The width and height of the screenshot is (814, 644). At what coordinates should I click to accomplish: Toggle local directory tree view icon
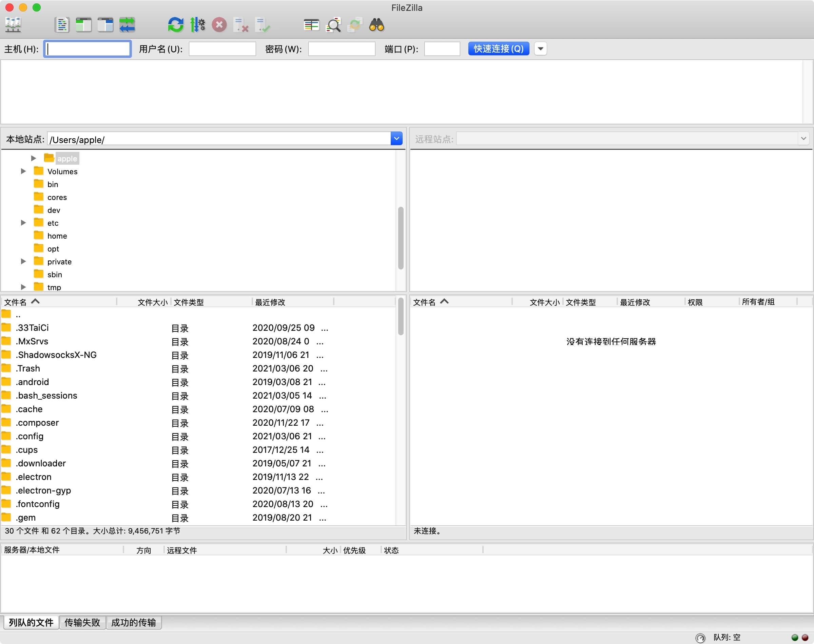(x=84, y=25)
